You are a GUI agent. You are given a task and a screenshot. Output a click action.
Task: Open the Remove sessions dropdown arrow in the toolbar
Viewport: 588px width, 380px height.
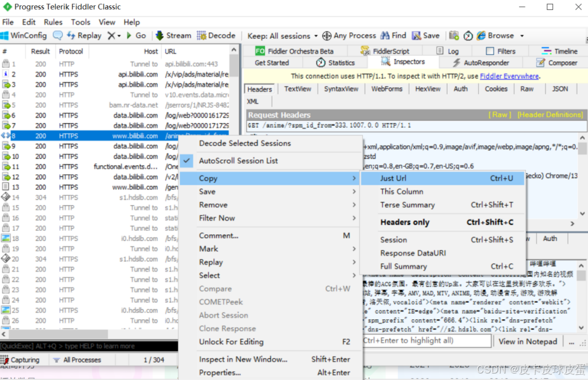(x=119, y=36)
